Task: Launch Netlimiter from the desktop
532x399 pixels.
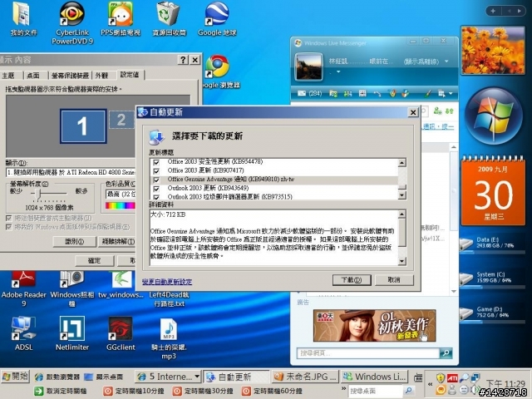Action: 72,328
